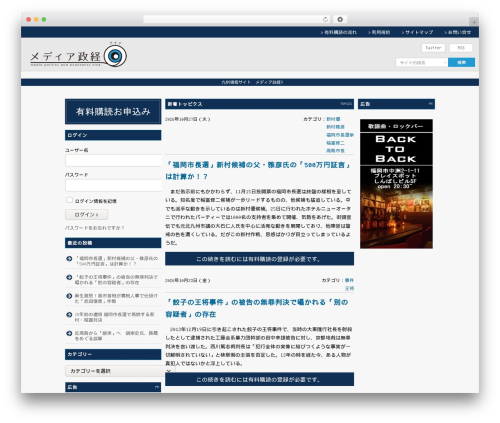Click second この続きを読むには有料購読 banner at bottom
The image size is (500, 423).
[x=260, y=379]
